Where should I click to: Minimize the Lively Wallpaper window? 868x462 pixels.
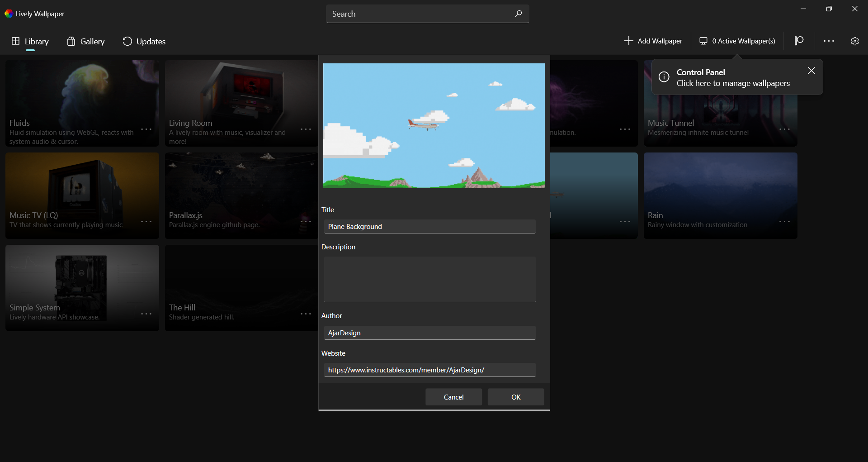pyautogui.click(x=803, y=9)
